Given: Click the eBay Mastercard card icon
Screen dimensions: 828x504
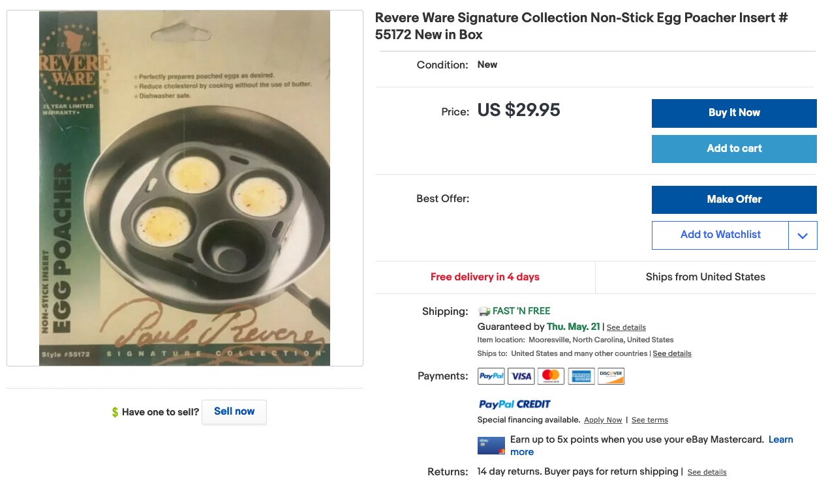Looking at the screenshot, I should (x=491, y=445).
